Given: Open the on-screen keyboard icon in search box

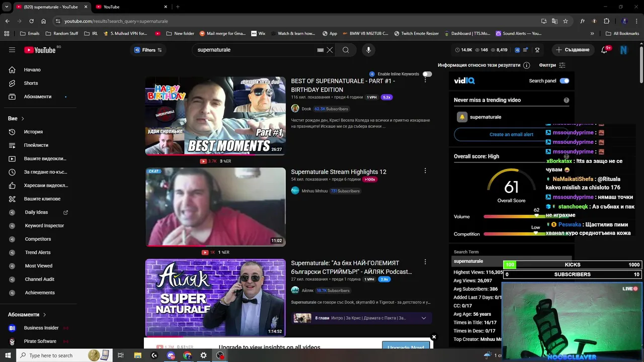Looking at the screenshot, I should click(x=320, y=50).
